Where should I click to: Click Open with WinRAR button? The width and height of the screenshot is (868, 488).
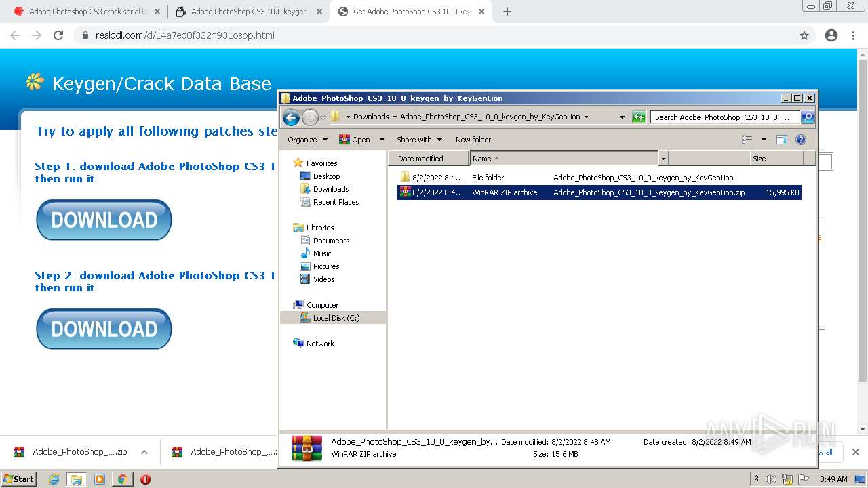point(355,140)
